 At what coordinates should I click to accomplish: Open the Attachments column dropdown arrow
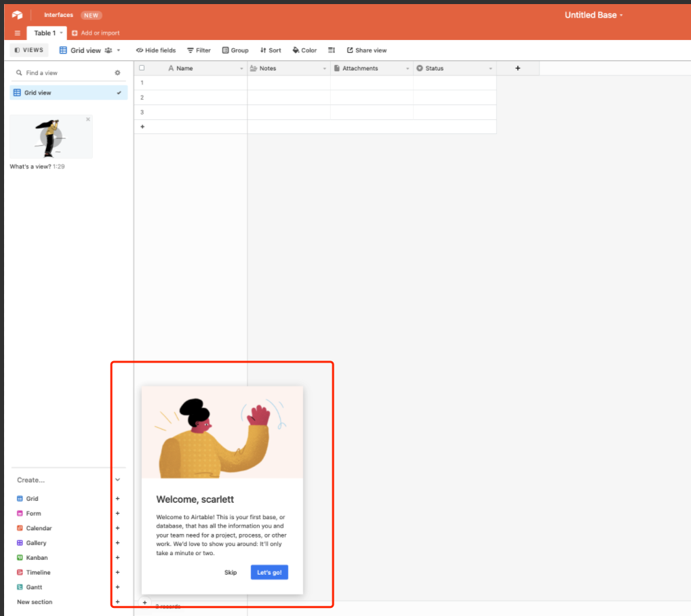coord(408,68)
